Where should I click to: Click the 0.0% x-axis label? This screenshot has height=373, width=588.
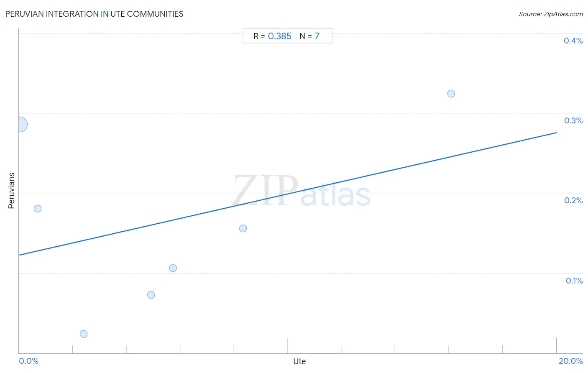click(x=28, y=361)
